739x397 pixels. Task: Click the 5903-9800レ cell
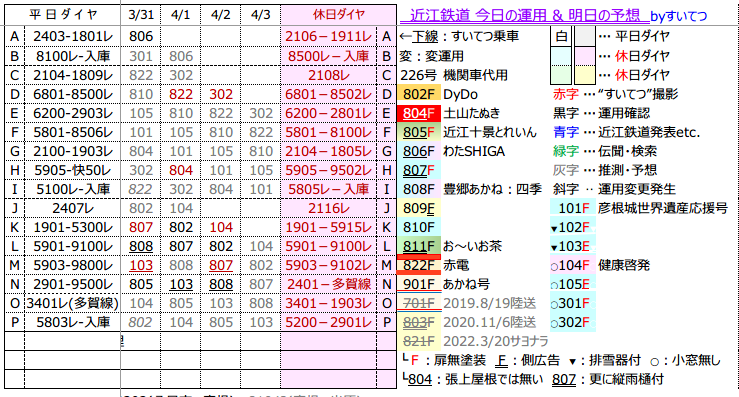[73, 265]
